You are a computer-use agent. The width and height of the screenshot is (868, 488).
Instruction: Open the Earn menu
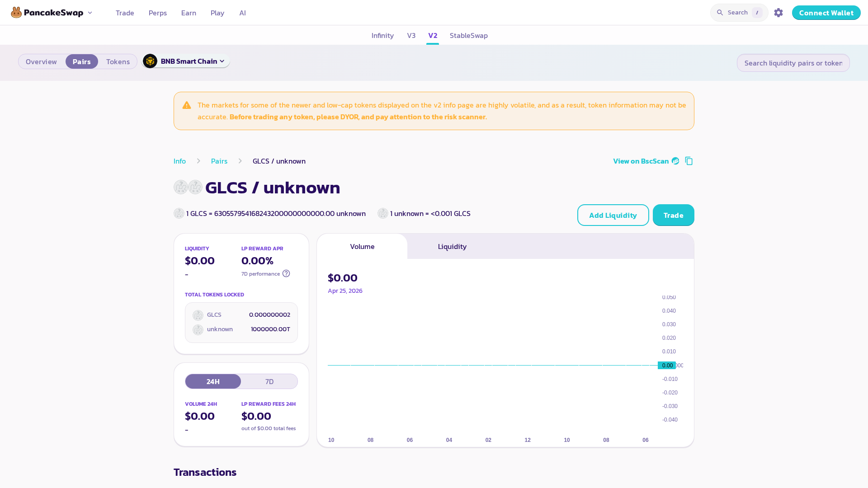[x=189, y=13]
